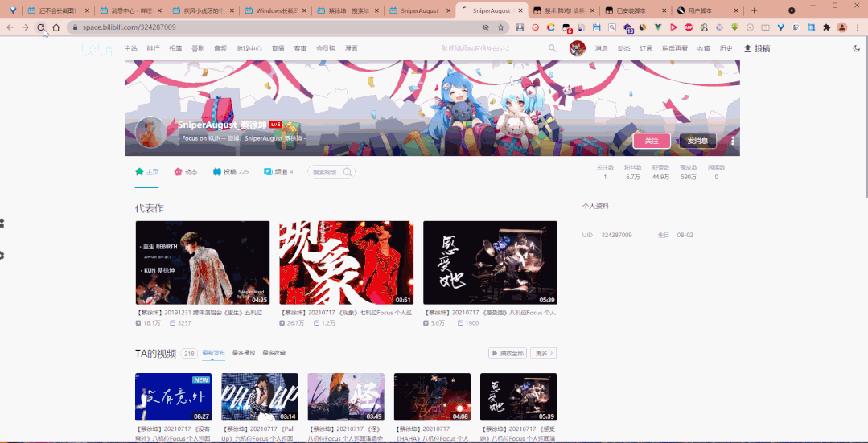Open 直播 in the navigation bar

pyautogui.click(x=278, y=49)
